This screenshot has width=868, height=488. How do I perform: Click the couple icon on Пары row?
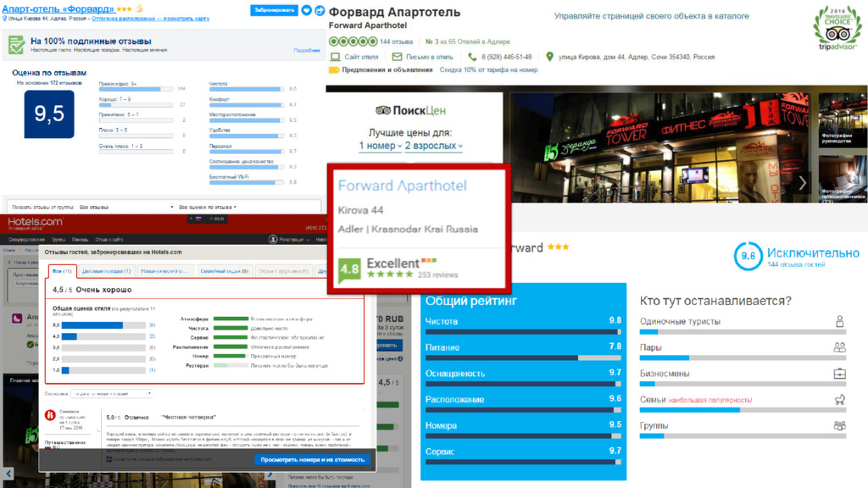(840, 347)
